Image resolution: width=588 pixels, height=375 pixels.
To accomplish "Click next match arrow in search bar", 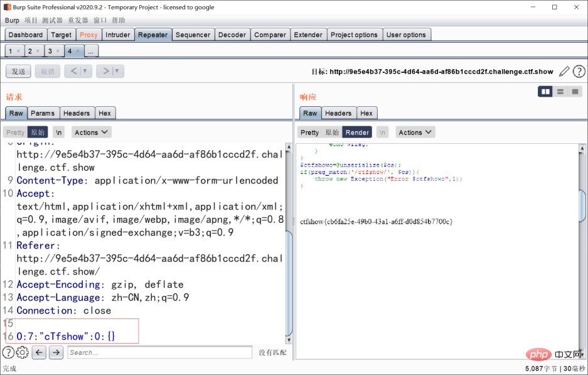I will point(56,352).
